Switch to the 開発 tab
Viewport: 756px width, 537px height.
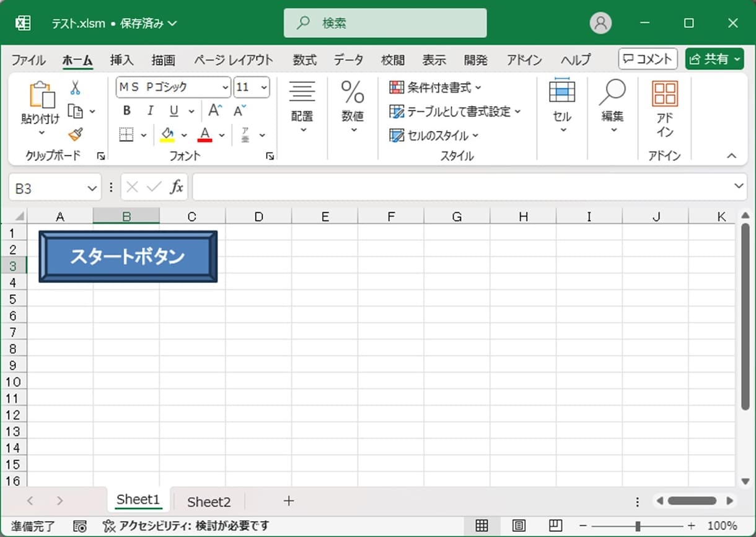pyautogui.click(x=476, y=60)
